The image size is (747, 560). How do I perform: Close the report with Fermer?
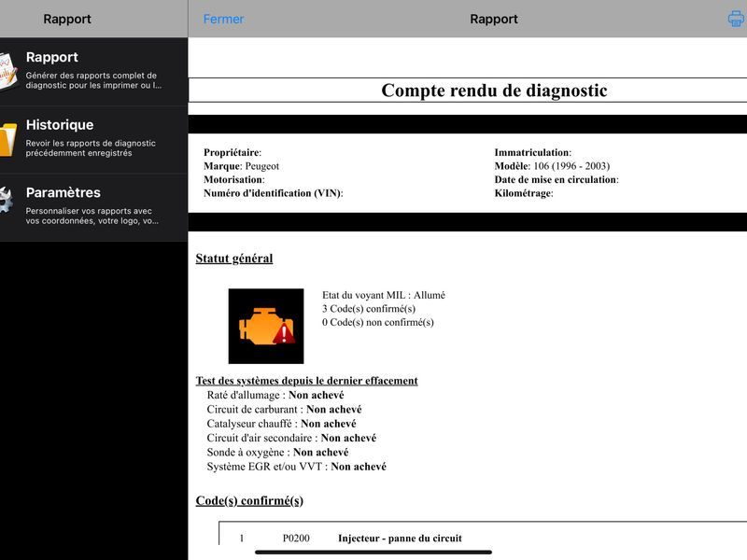click(x=223, y=19)
